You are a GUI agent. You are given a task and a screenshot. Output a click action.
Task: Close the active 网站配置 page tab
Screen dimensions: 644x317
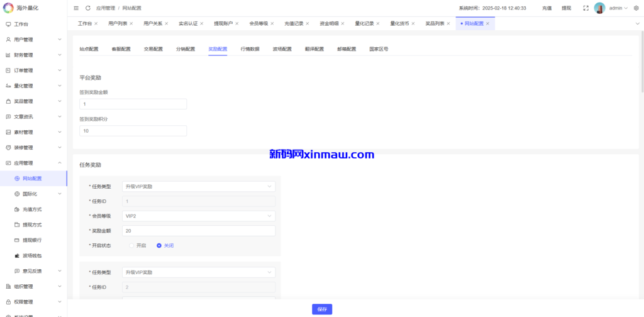(x=487, y=23)
